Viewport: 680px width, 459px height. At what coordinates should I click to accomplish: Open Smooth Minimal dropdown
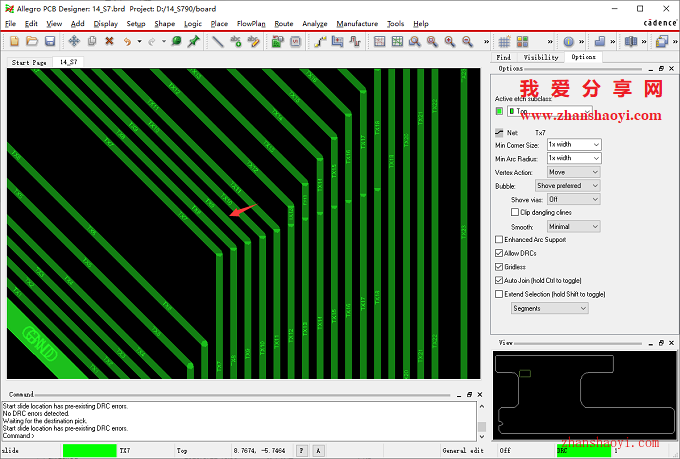pos(574,226)
